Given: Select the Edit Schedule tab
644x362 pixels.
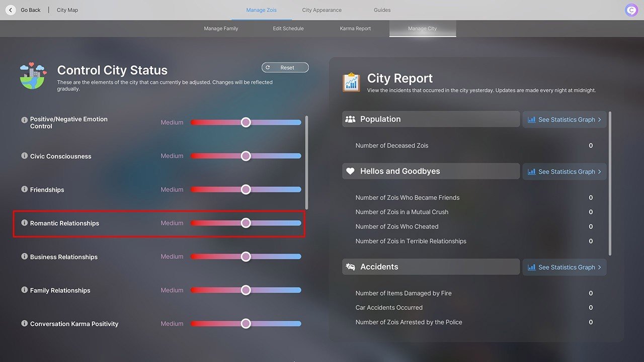Looking at the screenshot, I should pyautogui.click(x=288, y=29).
